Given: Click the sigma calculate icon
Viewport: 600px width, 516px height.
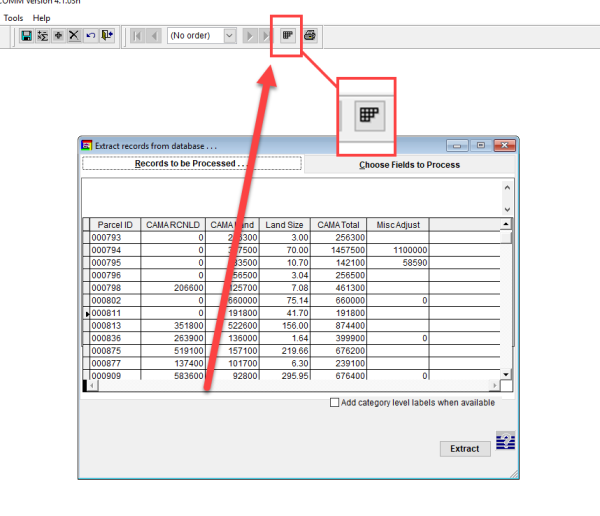Looking at the screenshot, I should click(x=42, y=36).
